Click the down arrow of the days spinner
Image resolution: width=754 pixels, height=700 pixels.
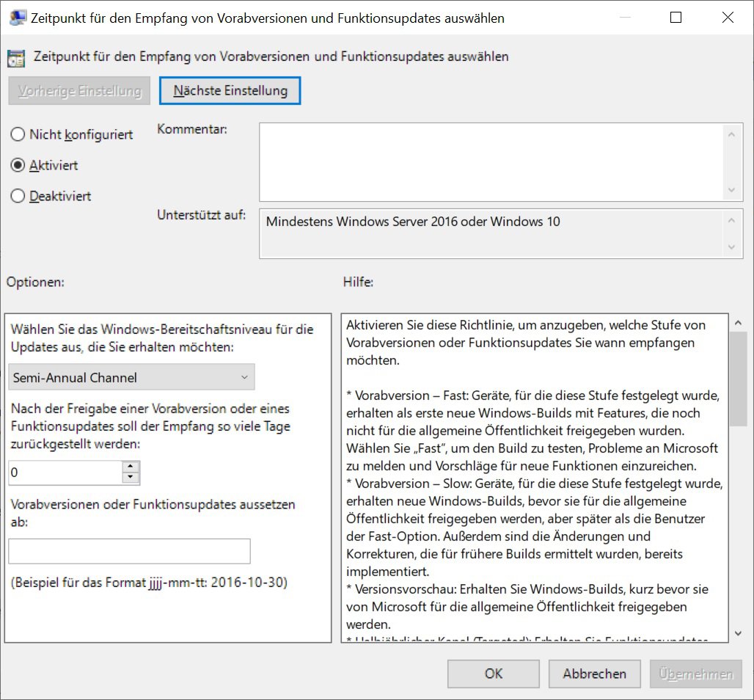point(131,478)
